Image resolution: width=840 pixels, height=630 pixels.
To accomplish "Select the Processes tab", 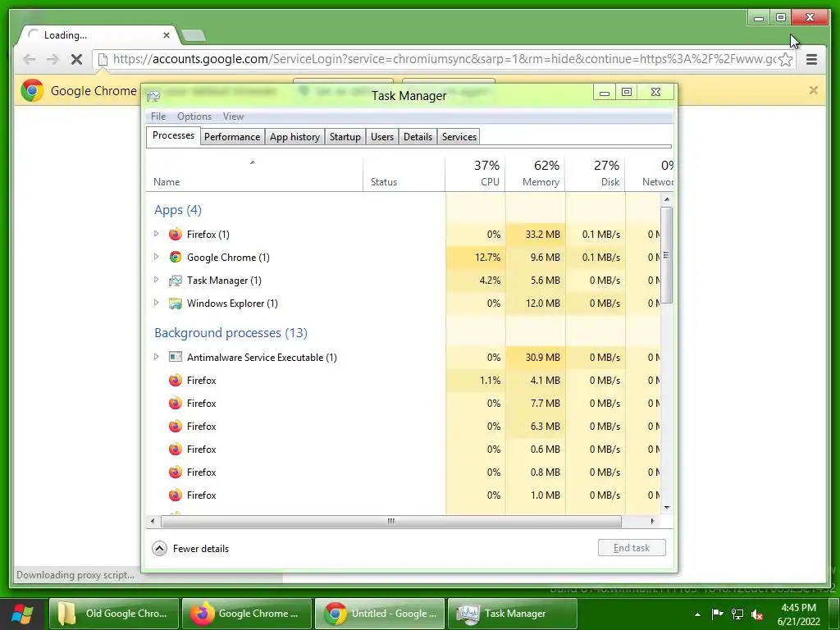I will [x=173, y=135].
